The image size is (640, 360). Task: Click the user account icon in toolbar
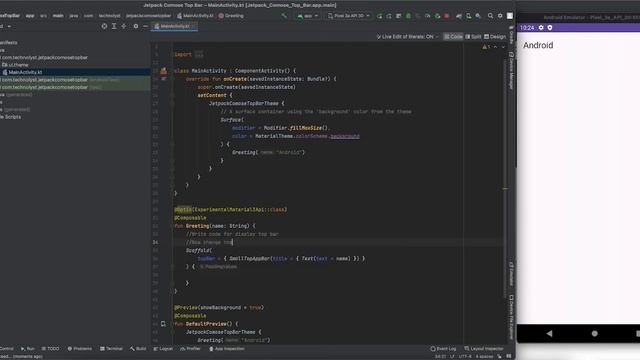click(x=510, y=16)
